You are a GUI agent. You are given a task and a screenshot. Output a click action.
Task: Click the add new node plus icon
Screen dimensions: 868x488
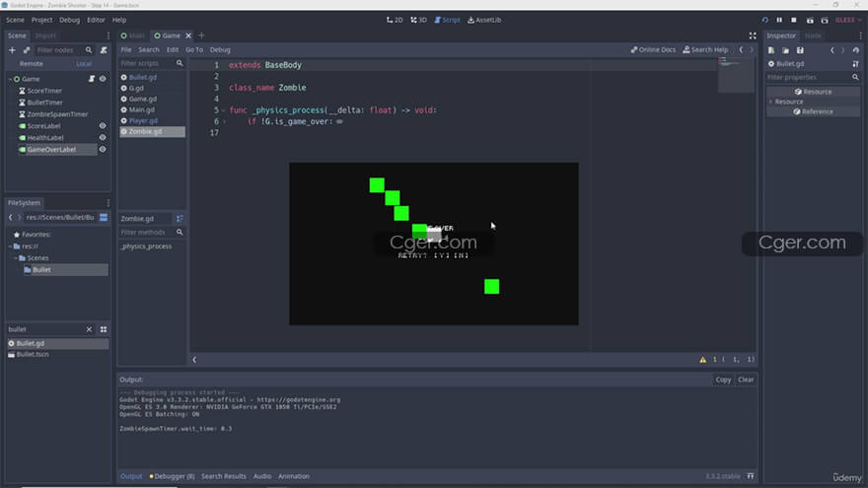[12, 49]
